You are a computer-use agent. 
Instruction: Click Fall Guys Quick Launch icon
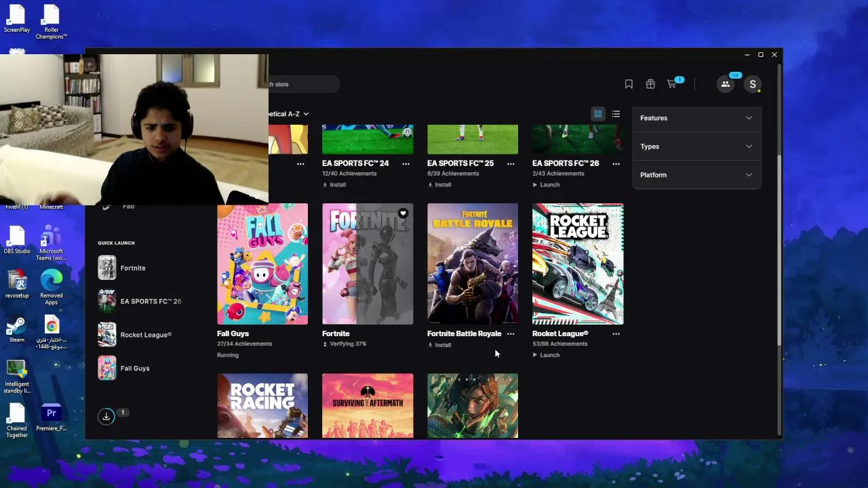pyautogui.click(x=107, y=368)
